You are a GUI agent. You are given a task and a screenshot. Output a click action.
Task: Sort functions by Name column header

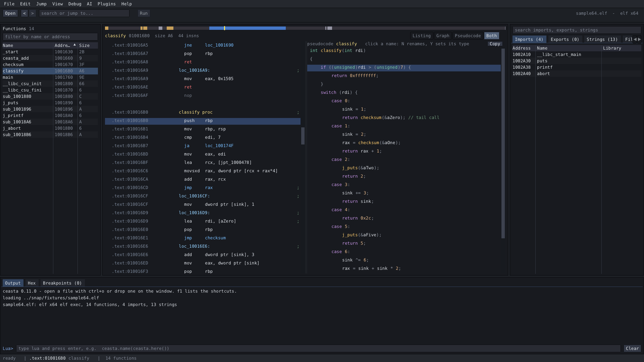click(x=28, y=45)
